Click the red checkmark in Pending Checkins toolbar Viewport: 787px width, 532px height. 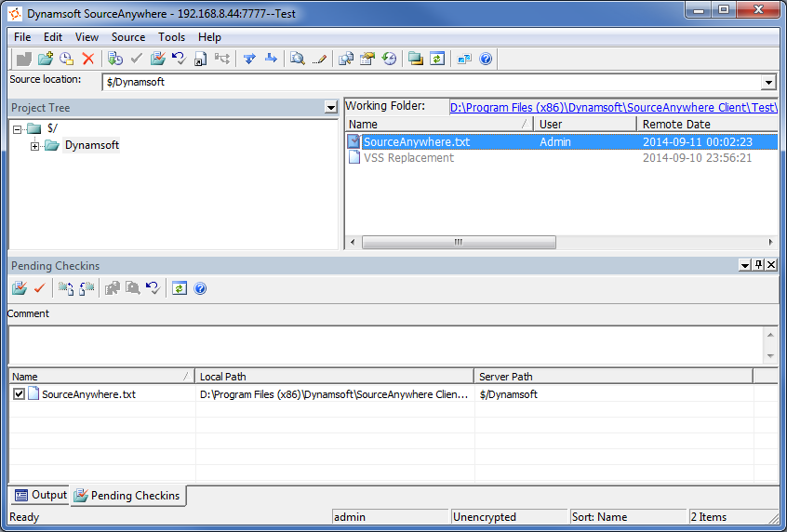click(39, 288)
